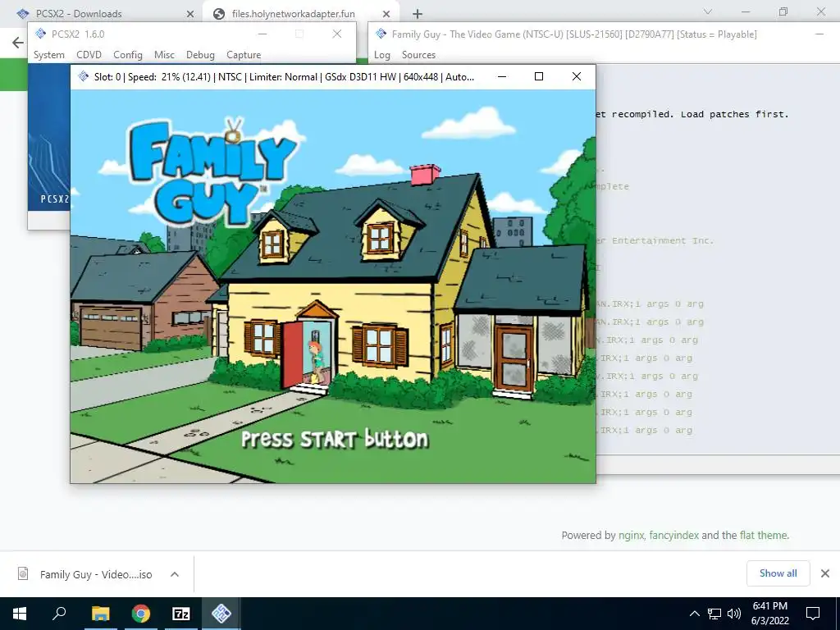Show hidden system tray icons
The height and width of the screenshot is (630, 840).
(x=694, y=614)
